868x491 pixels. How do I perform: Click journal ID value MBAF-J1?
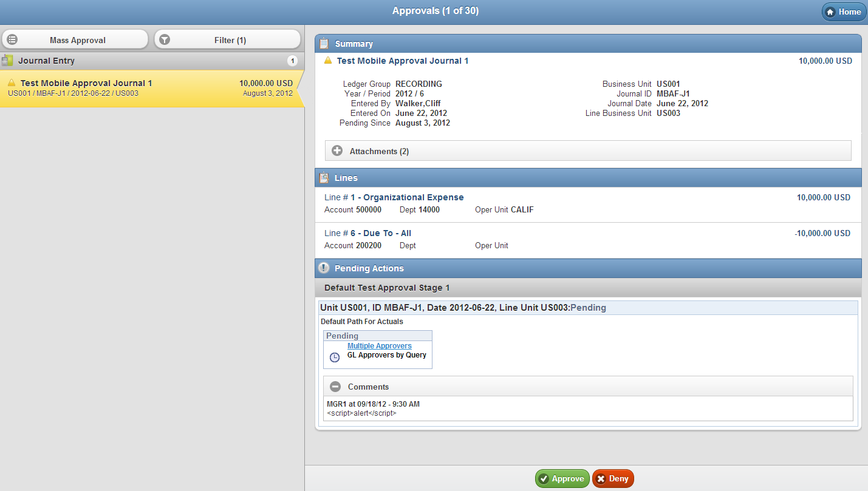(673, 93)
